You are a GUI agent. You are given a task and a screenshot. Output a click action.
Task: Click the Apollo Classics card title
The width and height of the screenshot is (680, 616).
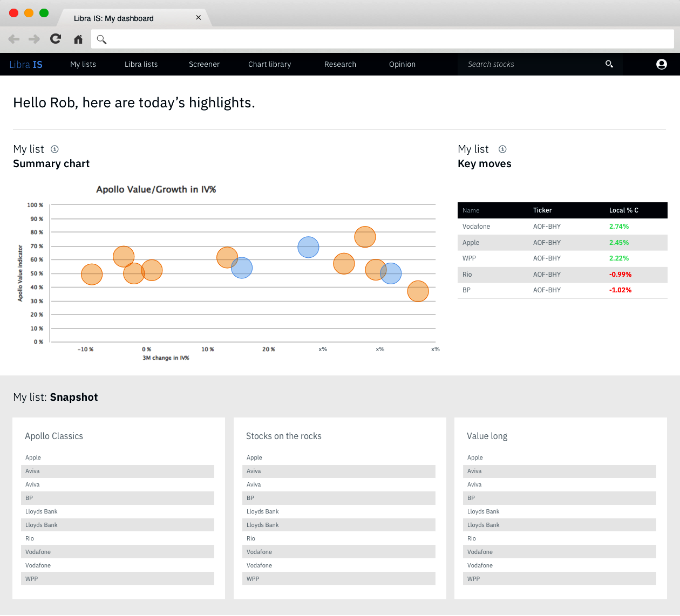point(54,436)
